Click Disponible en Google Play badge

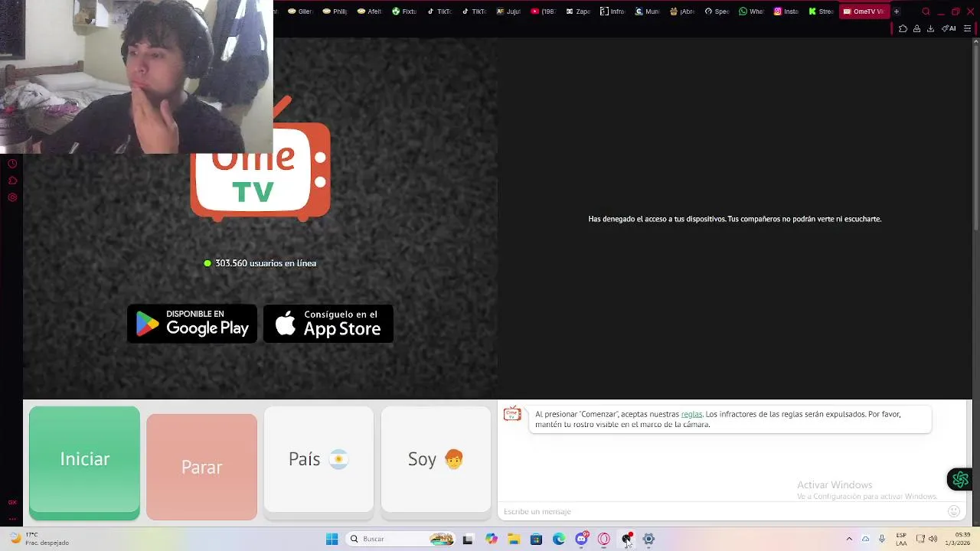(x=192, y=324)
